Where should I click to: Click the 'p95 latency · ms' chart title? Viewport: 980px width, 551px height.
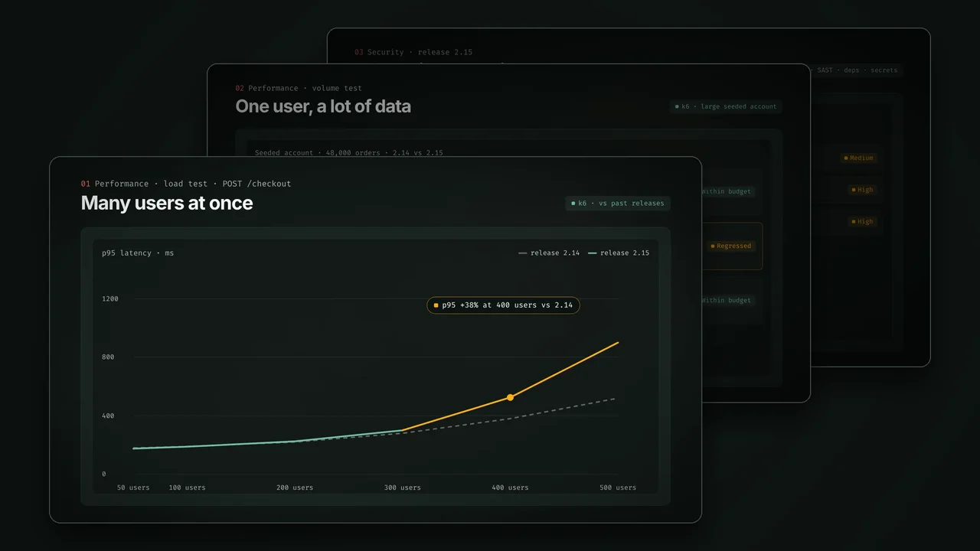pos(138,253)
